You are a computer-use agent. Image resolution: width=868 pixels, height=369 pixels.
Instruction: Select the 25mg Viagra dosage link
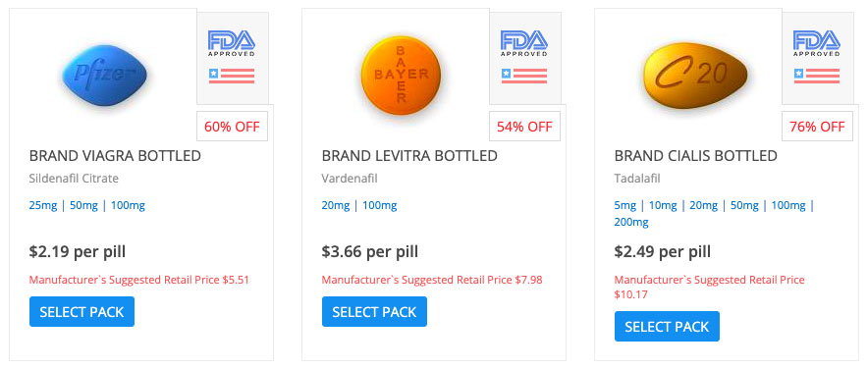(43, 206)
